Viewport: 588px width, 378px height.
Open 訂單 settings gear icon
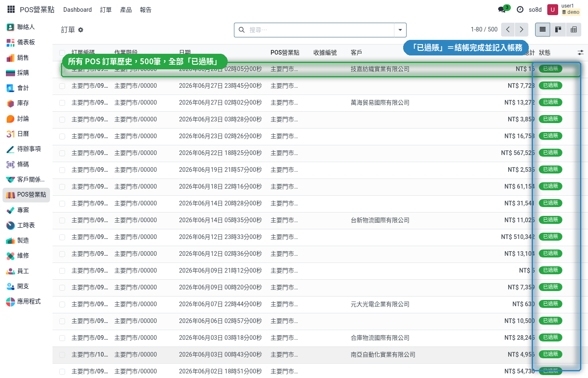coord(81,30)
